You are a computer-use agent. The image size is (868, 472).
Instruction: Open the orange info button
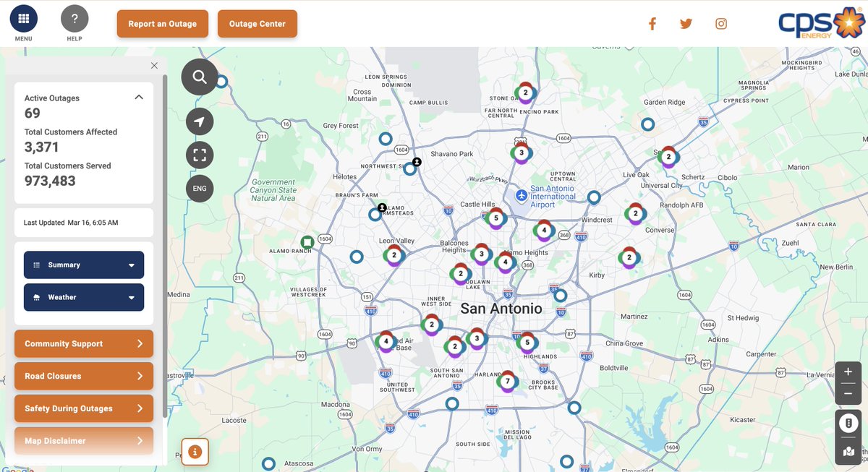point(195,452)
